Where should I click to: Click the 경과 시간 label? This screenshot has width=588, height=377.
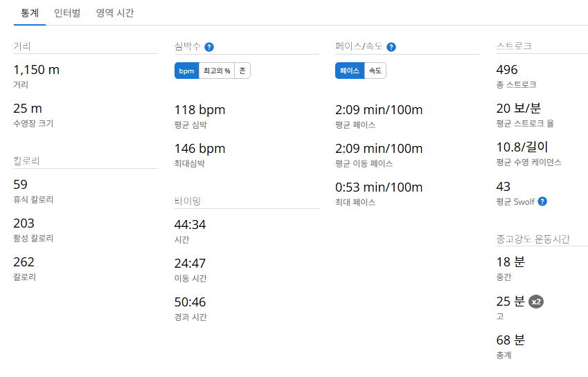coord(191,318)
